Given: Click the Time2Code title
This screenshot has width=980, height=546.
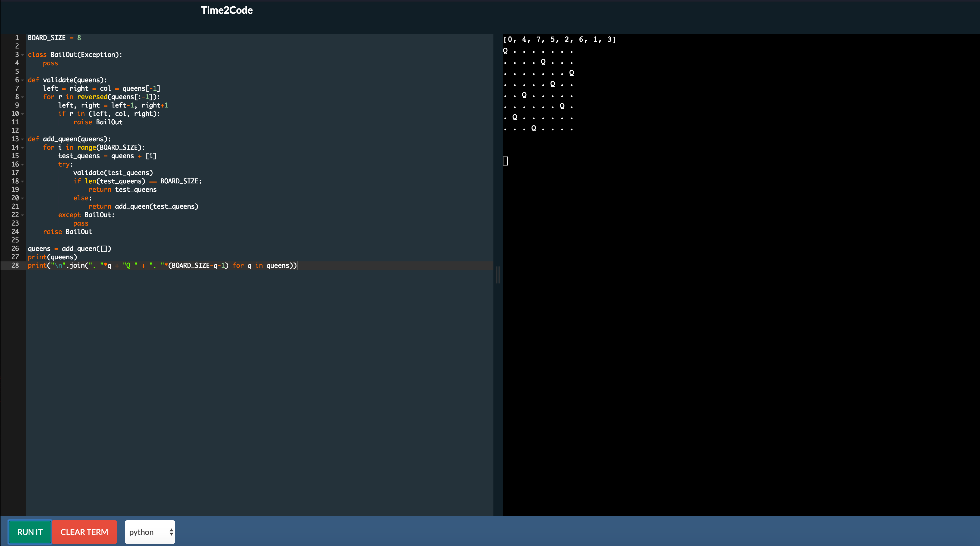Looking at the screenshot, I should (x=227, y=10).
